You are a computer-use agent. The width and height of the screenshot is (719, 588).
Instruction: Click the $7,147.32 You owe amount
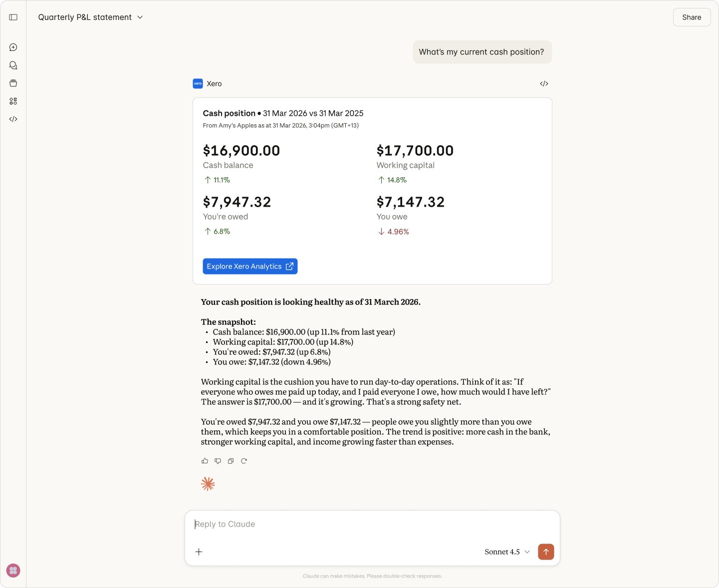click(411, 202)
